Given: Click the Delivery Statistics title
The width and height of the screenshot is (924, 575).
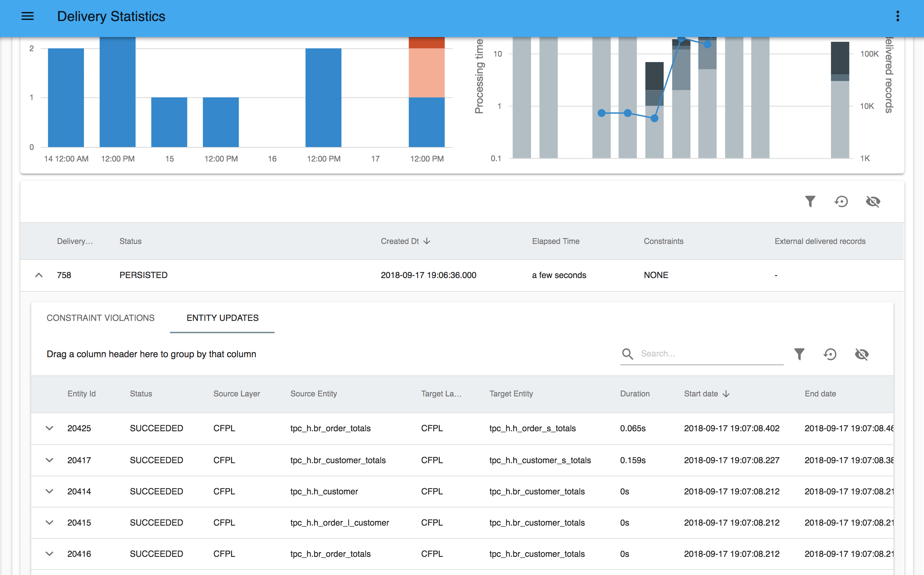Looking at the screenshot, I should (111, 16).
